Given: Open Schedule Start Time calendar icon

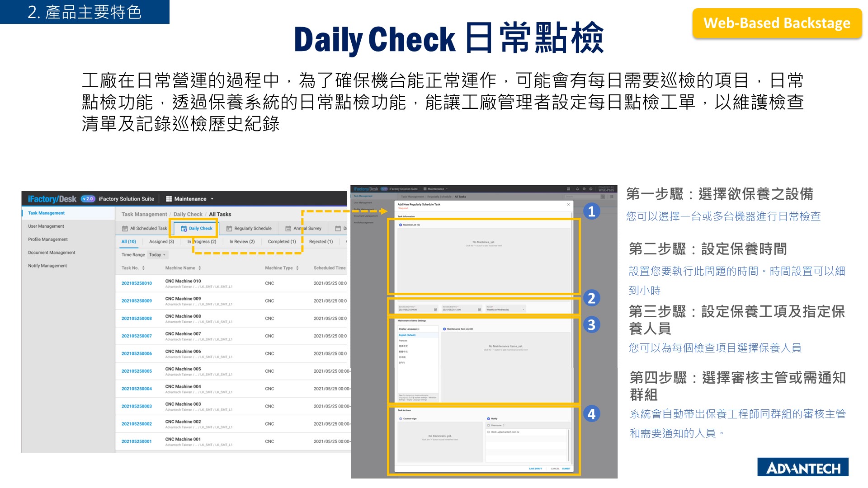Looking at the screenshot, I should pyautogui.click(x=435, y=310).
